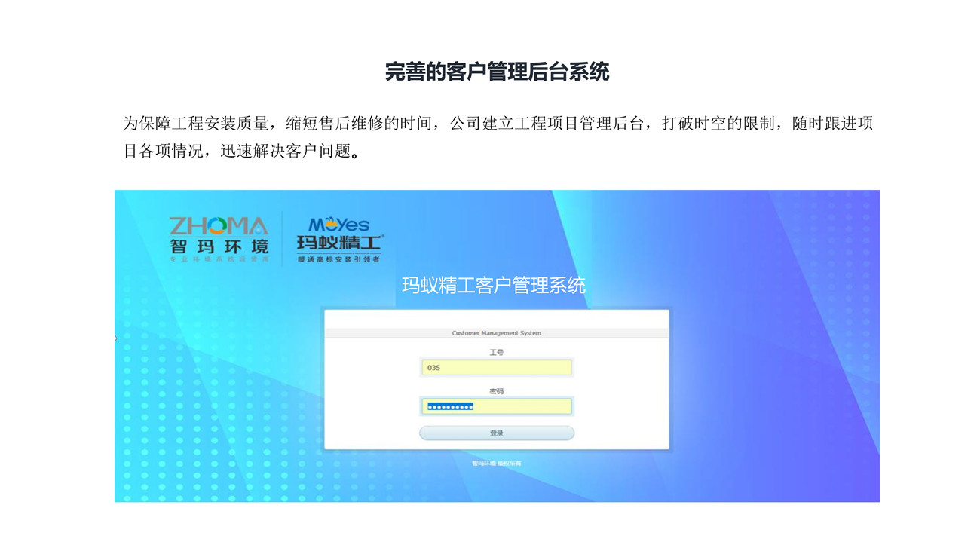Click the 工号 label above the field

(497, 352)
